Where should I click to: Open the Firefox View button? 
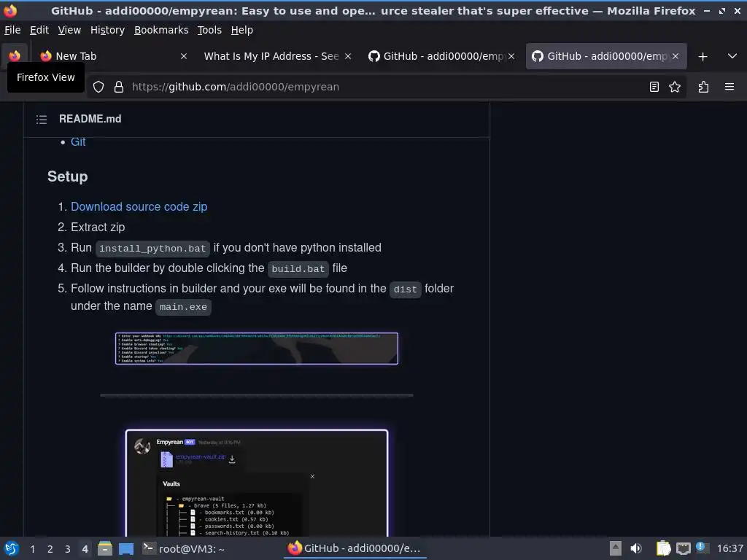pyautogui.click(x=15, y=56)
